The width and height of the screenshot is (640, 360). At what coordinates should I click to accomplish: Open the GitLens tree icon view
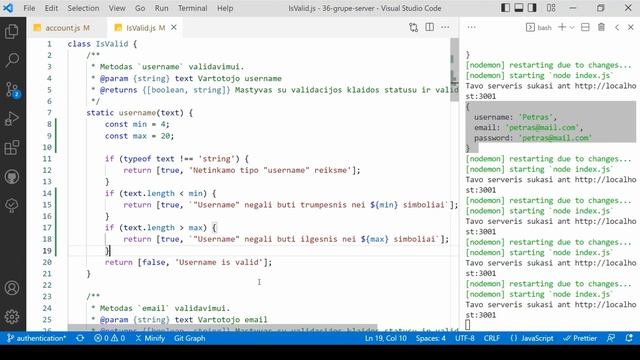(12, 205)
